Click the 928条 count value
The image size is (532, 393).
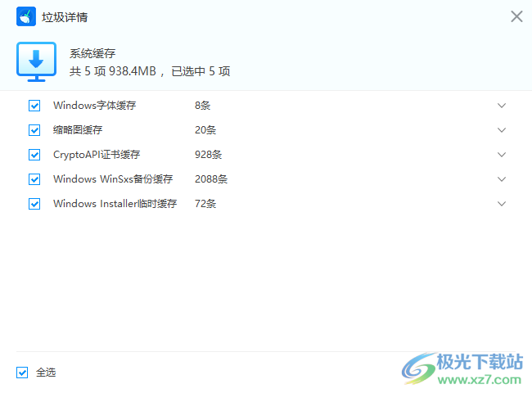[x=209, y=155]
